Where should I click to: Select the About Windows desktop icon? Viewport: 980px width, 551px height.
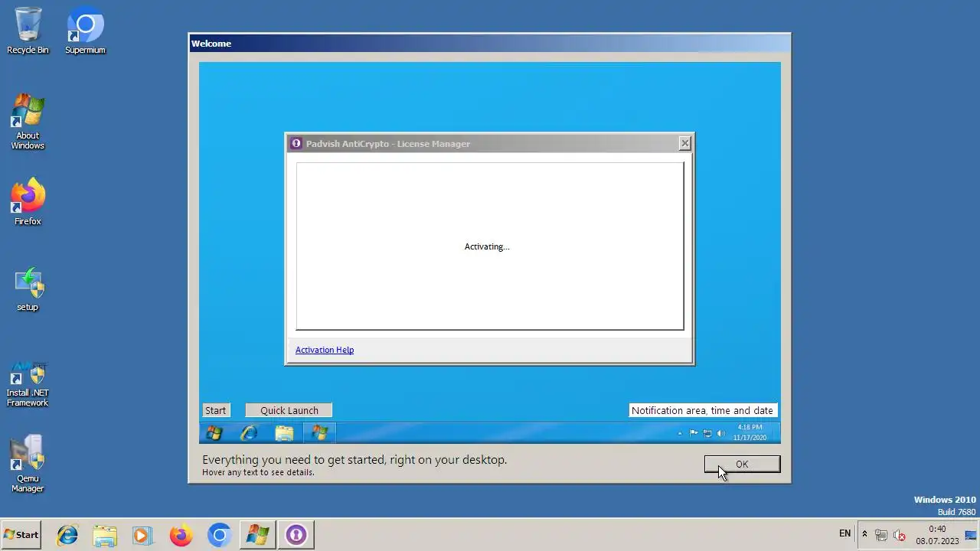point(28,122)
